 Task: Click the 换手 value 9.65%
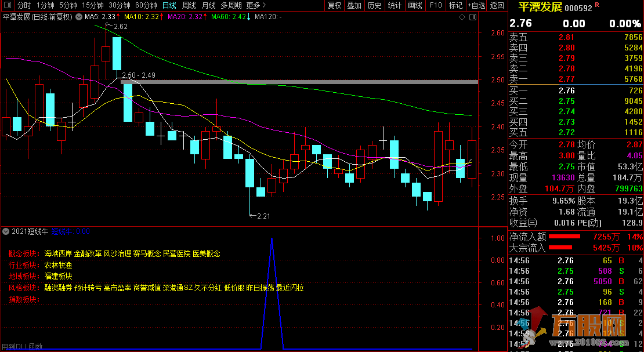tap(562, 201)
